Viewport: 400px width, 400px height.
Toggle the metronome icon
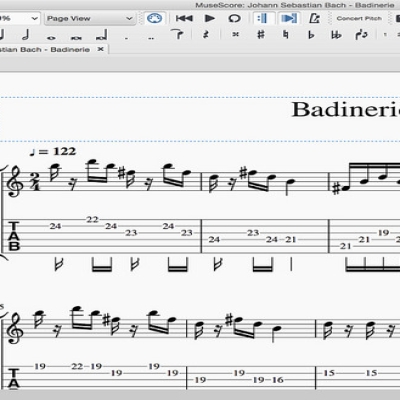pos(314,18)
